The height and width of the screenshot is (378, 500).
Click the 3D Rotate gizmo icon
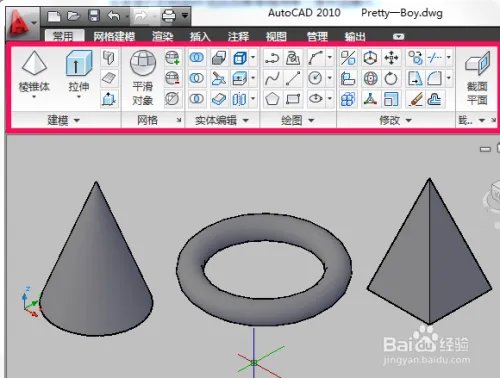[x=370, y=78]
